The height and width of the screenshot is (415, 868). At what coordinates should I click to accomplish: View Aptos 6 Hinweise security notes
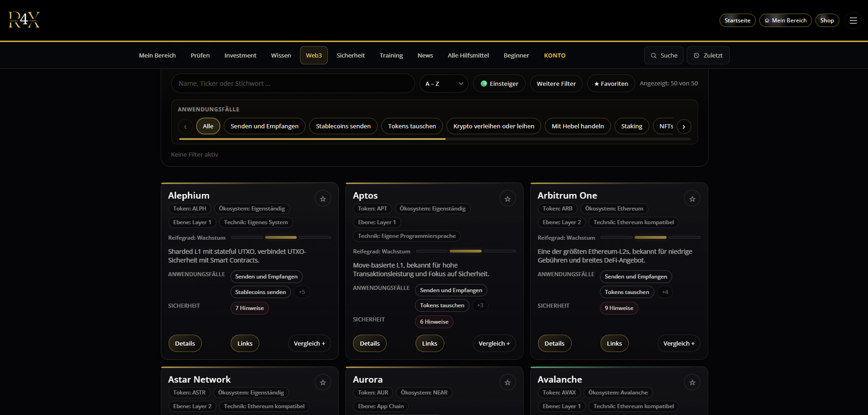[434, 322]
